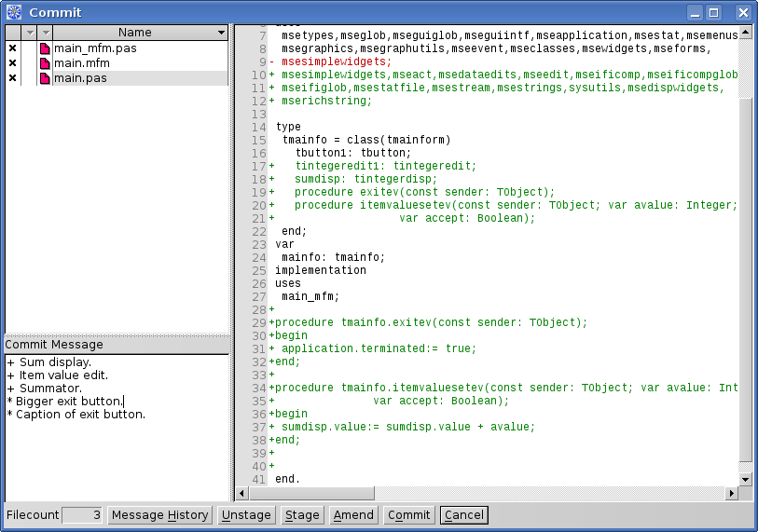
Task: Toggle the X mark for main.pas
Action: tap(12, 78)
